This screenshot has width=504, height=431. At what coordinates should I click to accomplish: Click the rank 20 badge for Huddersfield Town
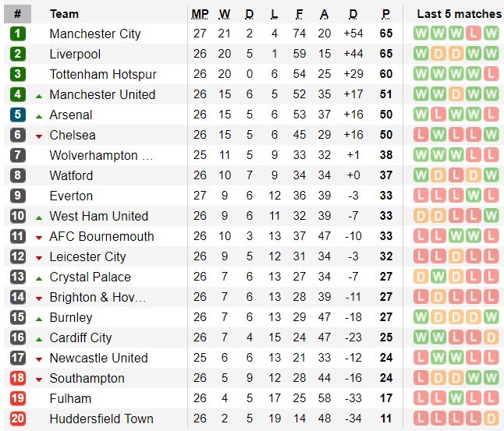click(x=18, y=419)
